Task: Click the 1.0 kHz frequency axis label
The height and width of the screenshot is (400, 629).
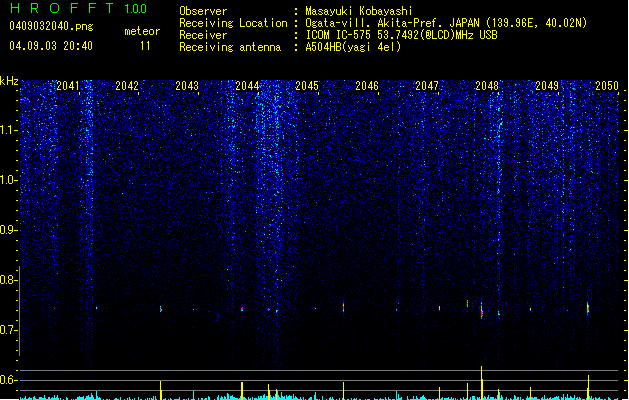Action: [8, 180]
